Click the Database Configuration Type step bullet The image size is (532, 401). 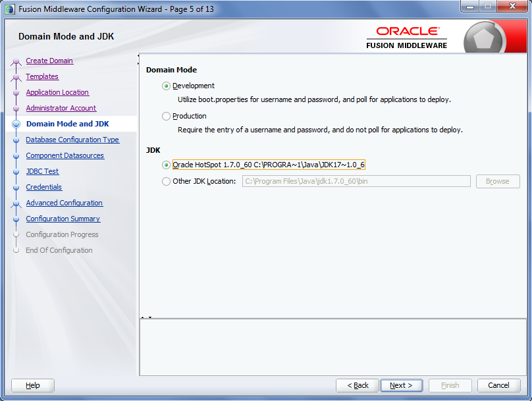point(16,140)
